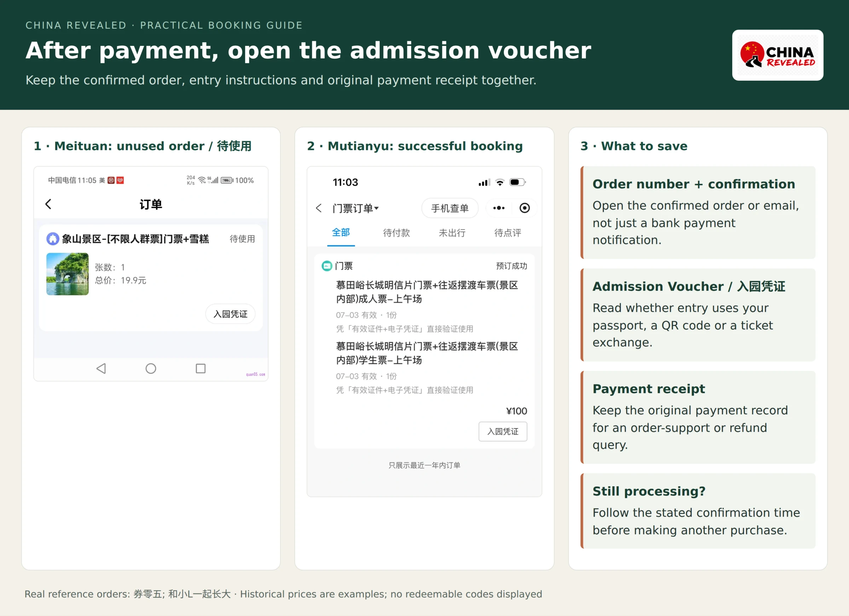Tap the green 门票 ticket icon
Screen dimensions: 849x616
pos(327,266)
